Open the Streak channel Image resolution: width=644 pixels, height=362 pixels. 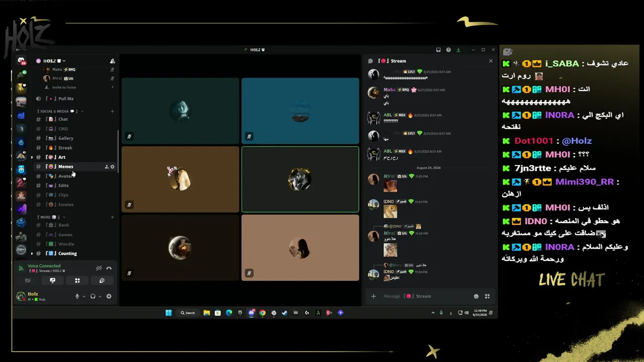point(75,148)
